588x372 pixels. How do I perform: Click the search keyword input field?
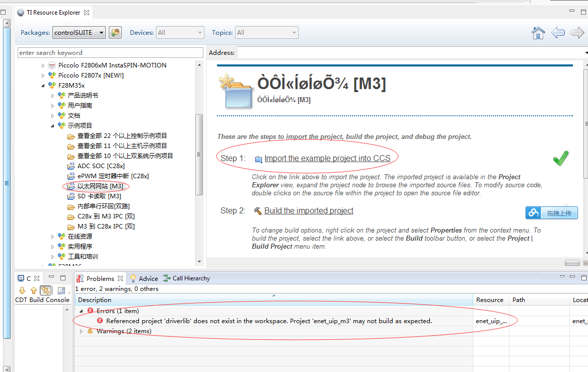110,52
